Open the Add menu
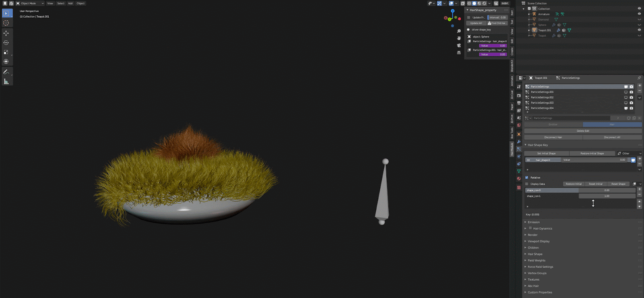 (x=70, y=3)
